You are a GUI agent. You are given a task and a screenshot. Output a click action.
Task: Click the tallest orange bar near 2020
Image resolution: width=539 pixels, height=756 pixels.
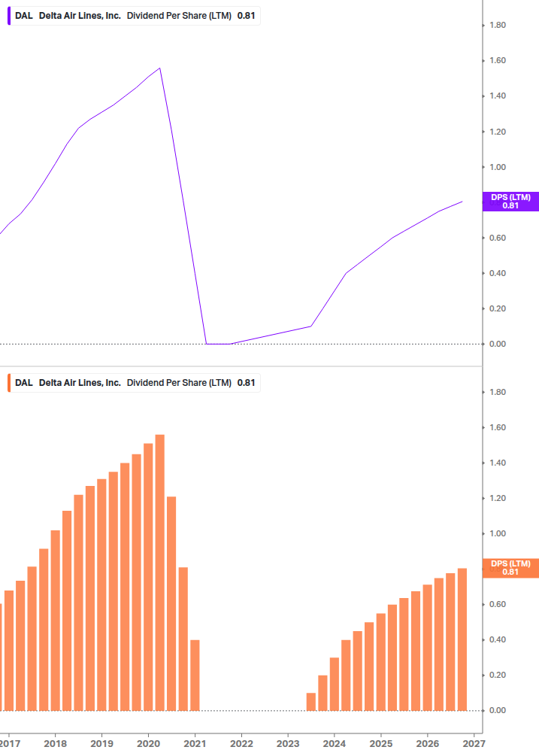(x=160, y=572)
